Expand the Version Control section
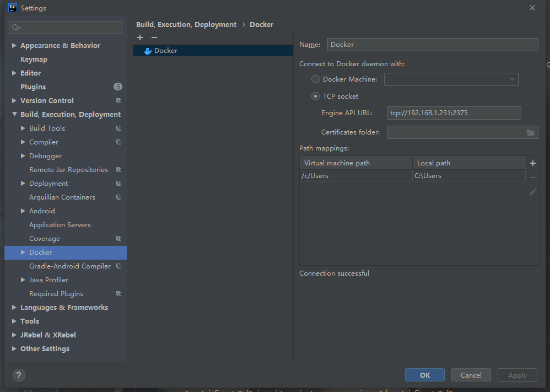550x392 pixels. click(14, 101)
